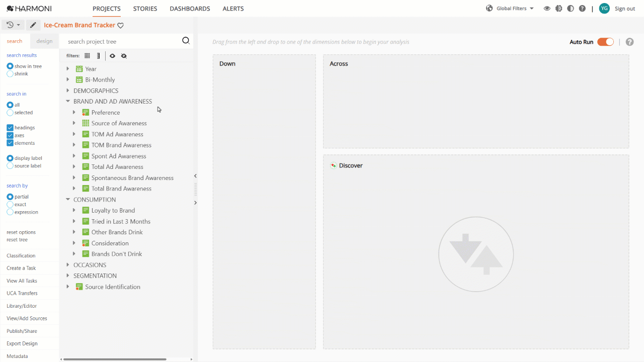Open View All Tasks

point(22,281)
